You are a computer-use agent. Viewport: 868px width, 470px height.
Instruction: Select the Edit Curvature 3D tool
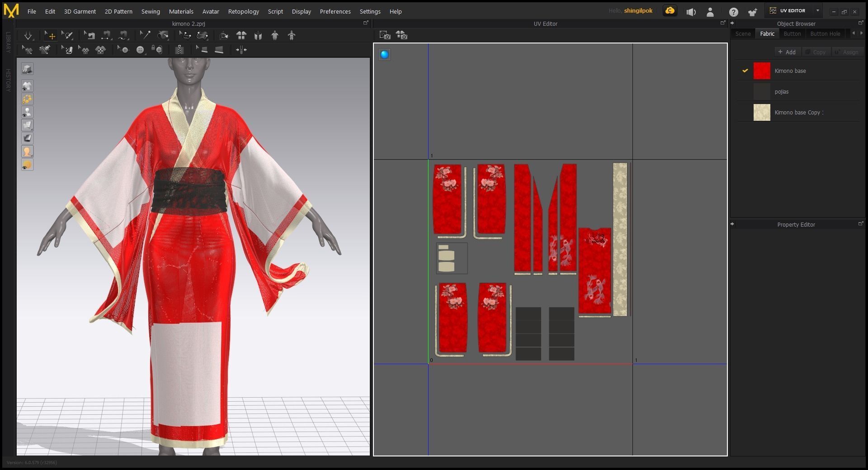click(27, 50)
